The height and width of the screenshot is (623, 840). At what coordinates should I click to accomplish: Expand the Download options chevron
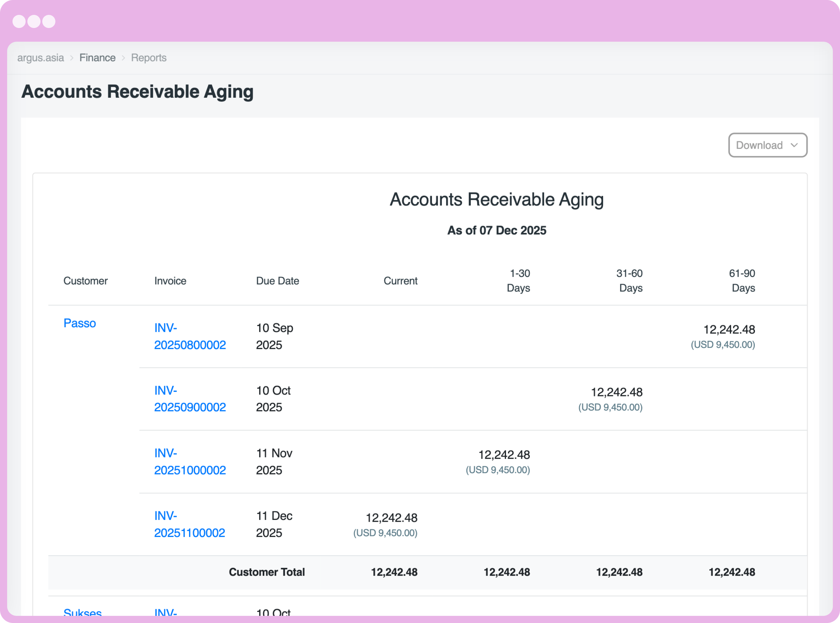pos(795,145)
